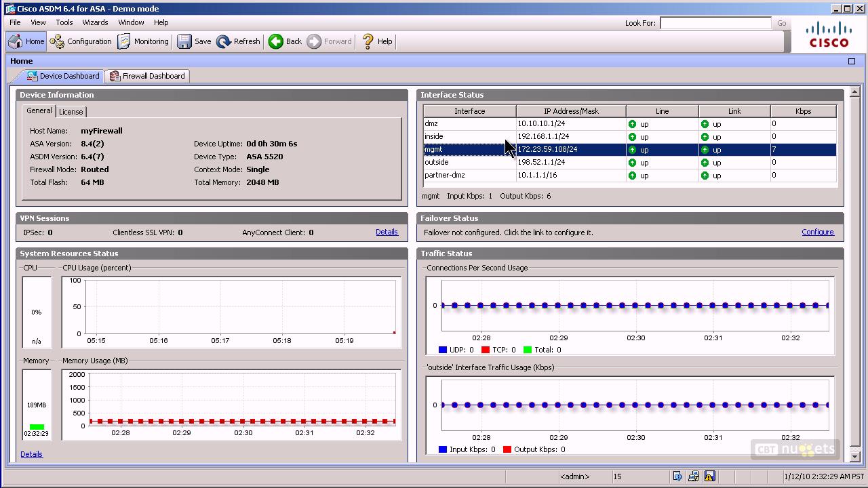Click scroll down arrow of dashboard scrollbar
The height and width of the screenshot is (488, 868).
pos(855,457)
